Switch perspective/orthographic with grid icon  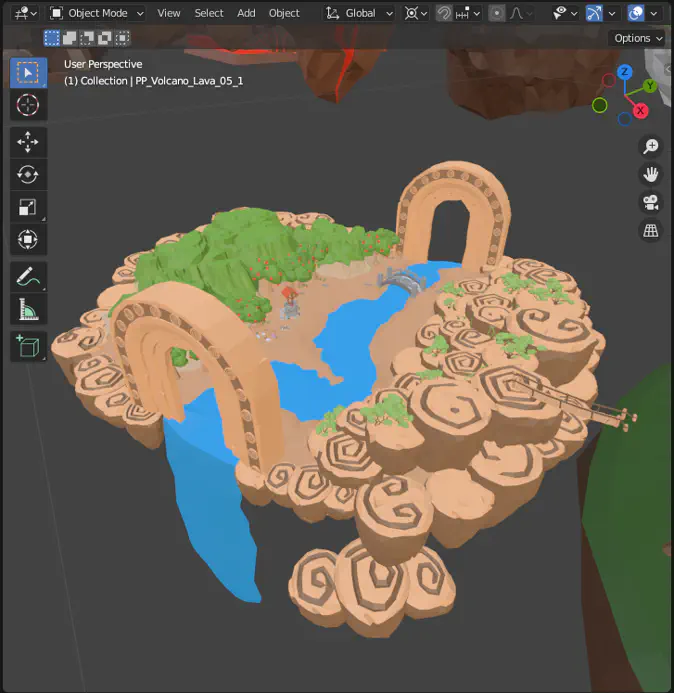pyautogui.click(x=651, y=231)
